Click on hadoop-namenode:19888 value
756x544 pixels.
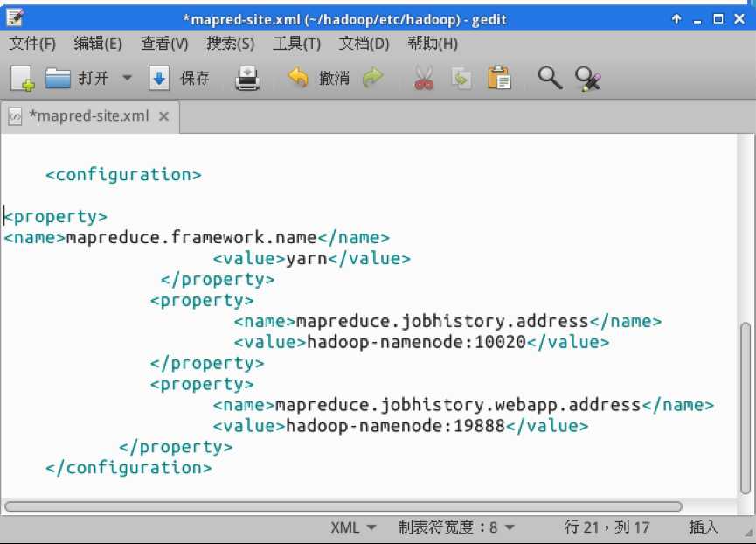(395, 426)
